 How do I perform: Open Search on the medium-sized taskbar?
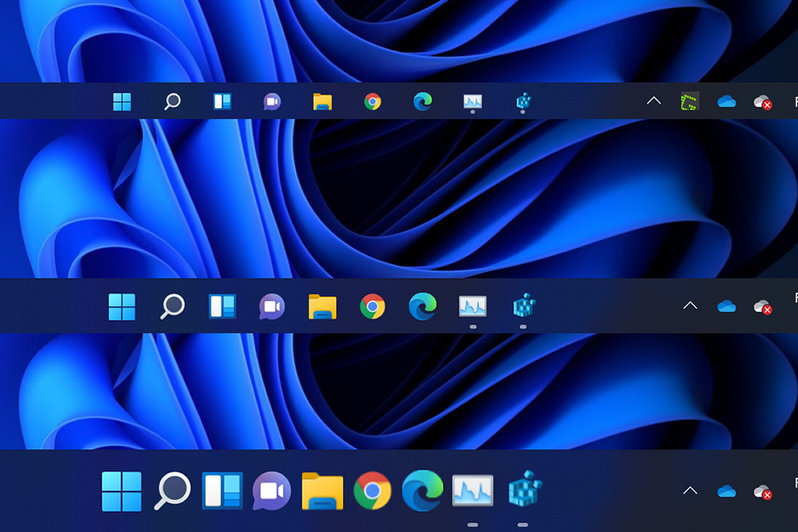172,307
